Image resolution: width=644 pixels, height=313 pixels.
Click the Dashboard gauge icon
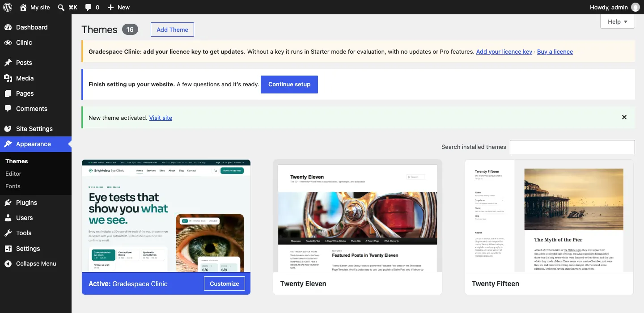[8, 27]
